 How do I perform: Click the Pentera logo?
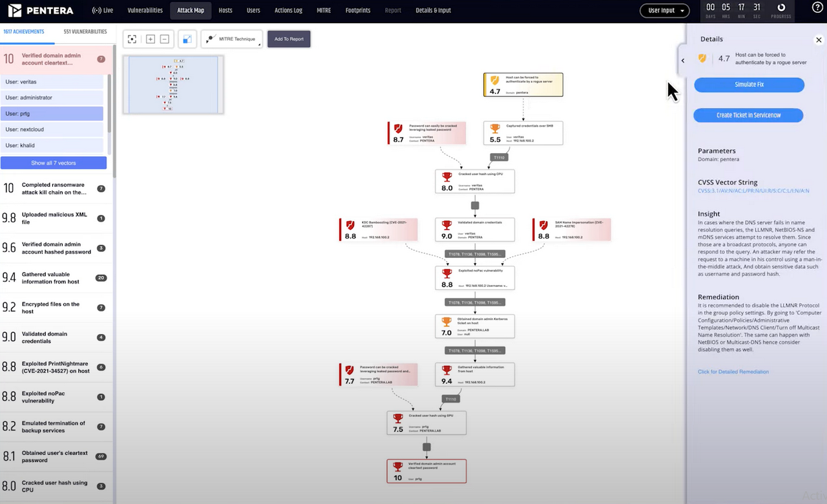point(40,10)
